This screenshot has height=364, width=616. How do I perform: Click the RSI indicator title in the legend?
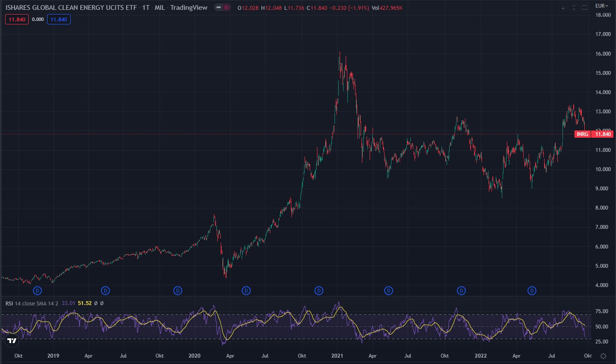click(x=9, y=303)
